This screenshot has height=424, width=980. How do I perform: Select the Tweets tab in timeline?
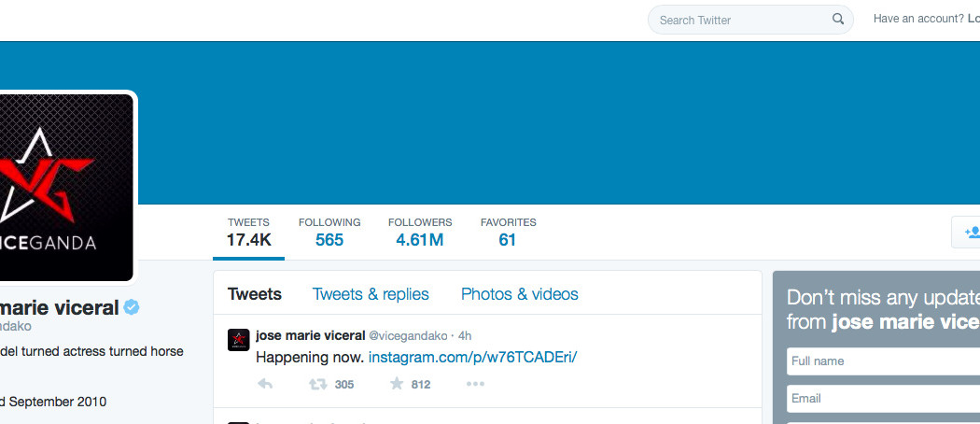(x=254, y=294)
